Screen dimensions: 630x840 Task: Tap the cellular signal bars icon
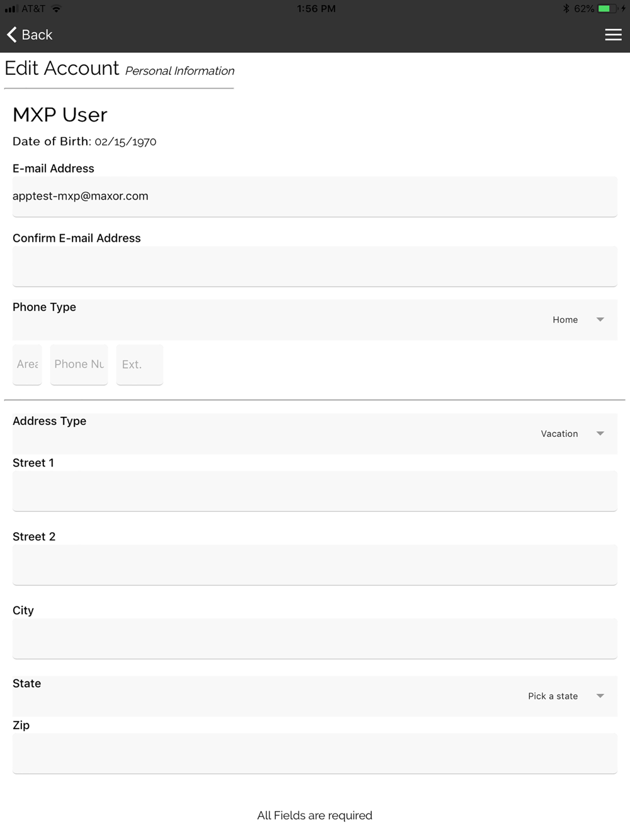[11, 9]
